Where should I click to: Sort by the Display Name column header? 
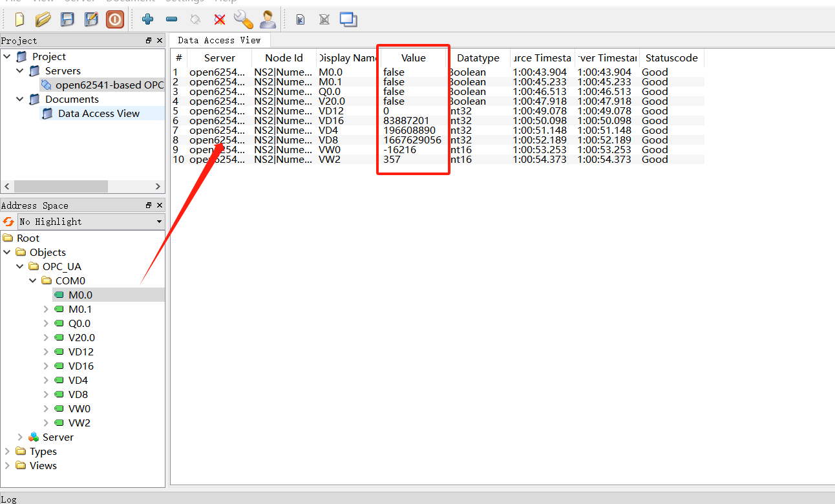pos(348,58)
